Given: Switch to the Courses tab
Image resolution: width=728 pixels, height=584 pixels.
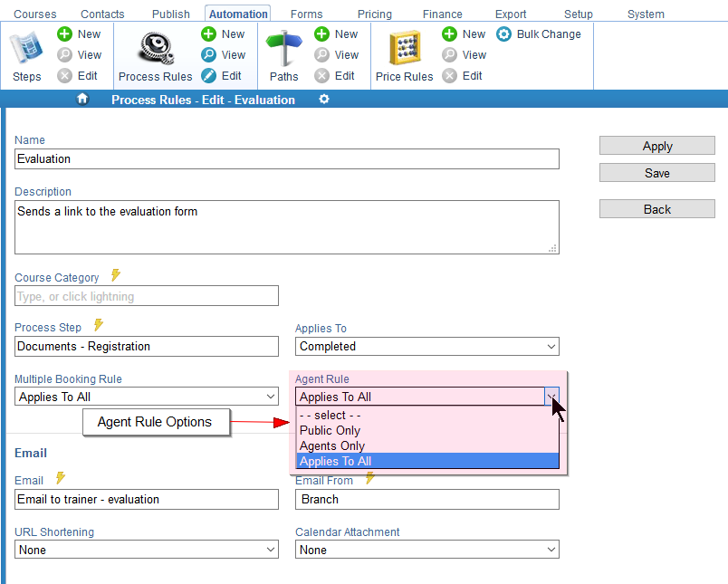Looking at the screenshot, I should pos(35,14).
